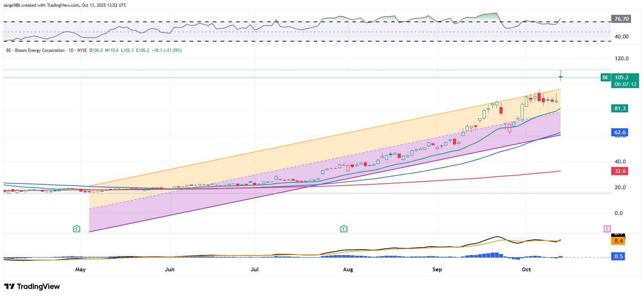The height and width of the screenshot is (297, 644).
Task: Click the red 32.6 price label
Action: click(x=620, y=171)
